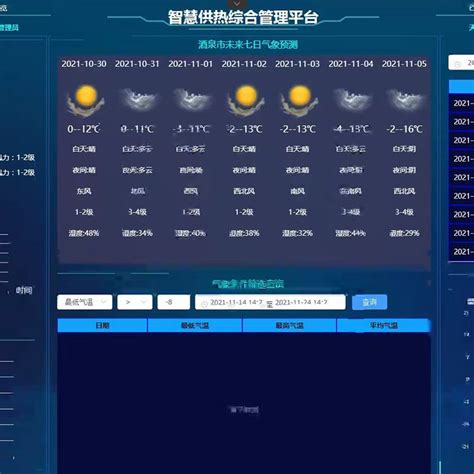Click the sun icon for 2021-11-02
Image resolution: width=474 pixels, height=474 pixels.
click(x=246, y=100)
